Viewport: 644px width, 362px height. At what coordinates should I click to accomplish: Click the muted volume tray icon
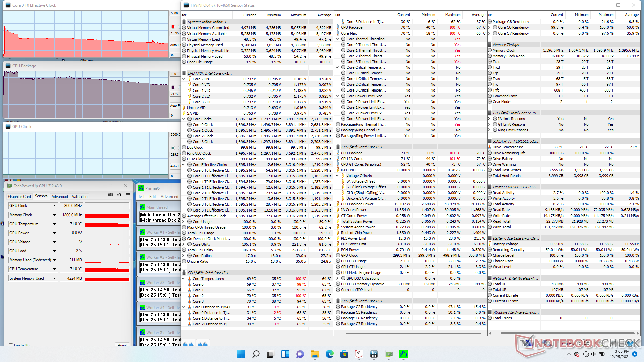pos(594,354)
